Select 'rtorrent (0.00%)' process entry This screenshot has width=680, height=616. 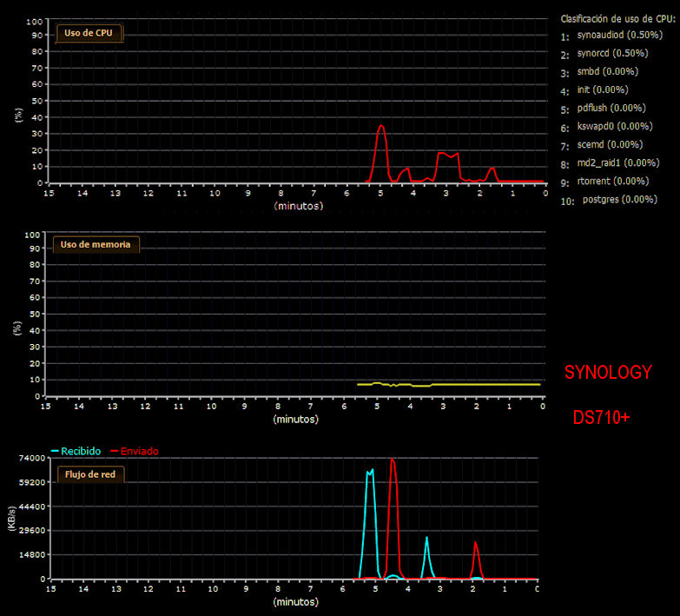coord(613,181)
